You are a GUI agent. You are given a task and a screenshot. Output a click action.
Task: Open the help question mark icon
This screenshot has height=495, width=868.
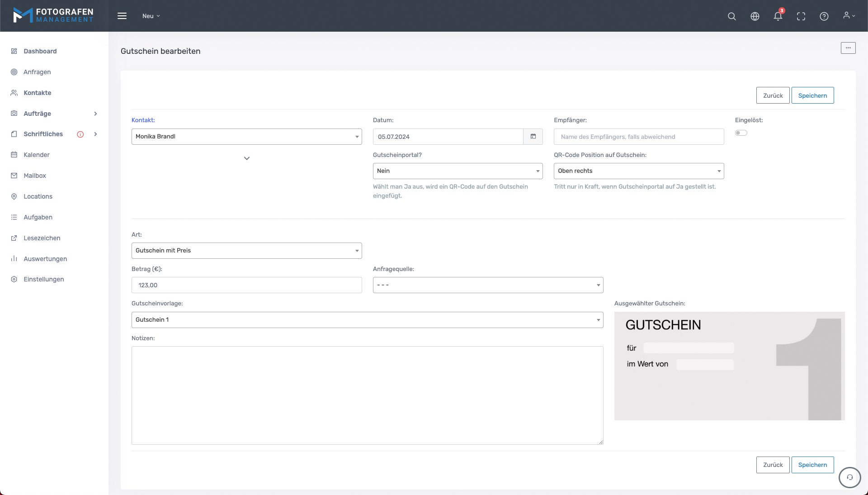coord(824,16)
